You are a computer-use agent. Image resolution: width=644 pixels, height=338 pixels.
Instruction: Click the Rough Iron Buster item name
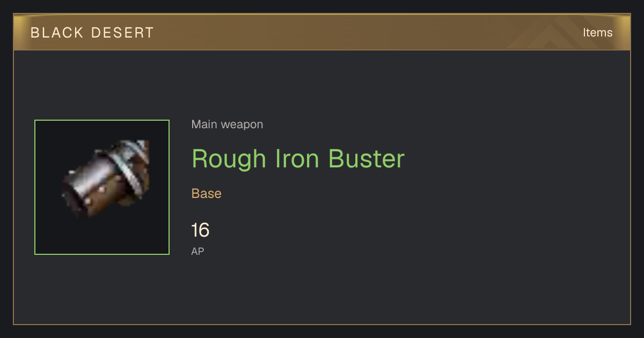298,159
